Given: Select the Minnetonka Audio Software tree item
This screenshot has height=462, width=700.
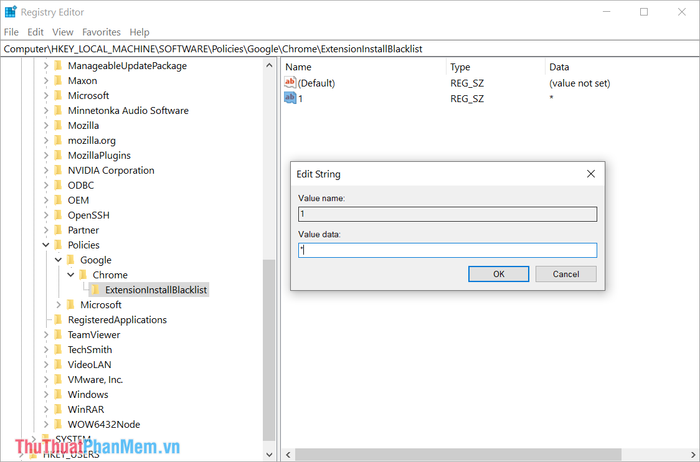Looking at the screenshot, I should tap(128, 111).
